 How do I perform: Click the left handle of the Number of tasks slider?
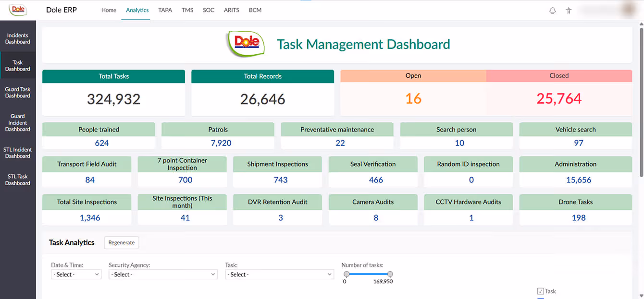346,274
